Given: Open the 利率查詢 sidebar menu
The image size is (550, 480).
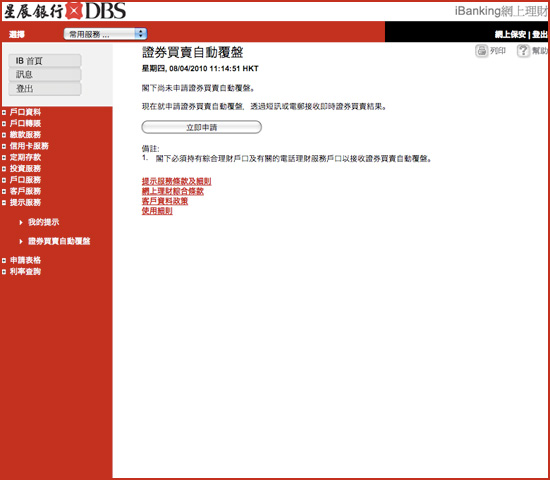Looking at the screenshot, I should [x=25, y=272].
